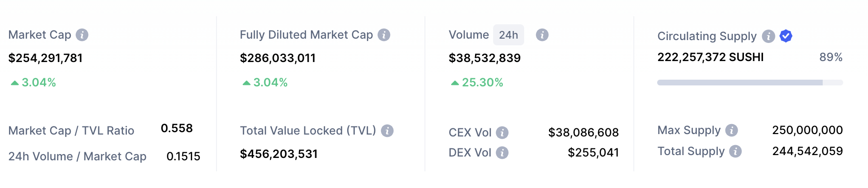The width and height of the screenshot is (868, 188).
Task: Click the Fully Diluted 3.04% change
Action: click(265, 83)
